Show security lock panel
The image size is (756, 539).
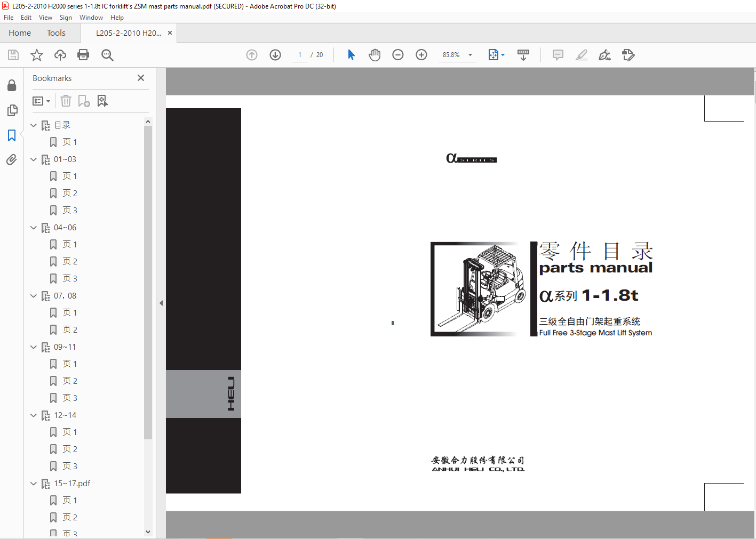(x=12, y=85)
